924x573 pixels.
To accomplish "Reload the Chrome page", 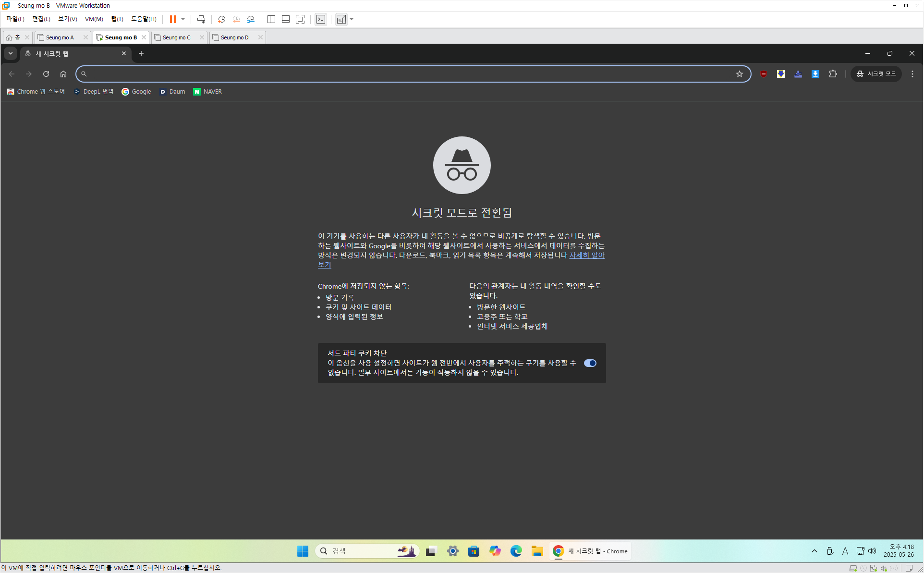I will tap(46, 74).
